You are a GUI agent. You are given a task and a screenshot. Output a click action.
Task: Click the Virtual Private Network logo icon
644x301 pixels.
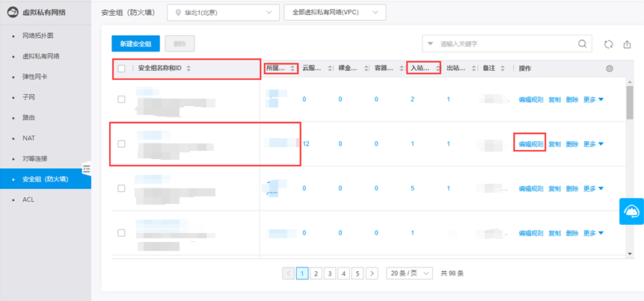click(13, 12)
